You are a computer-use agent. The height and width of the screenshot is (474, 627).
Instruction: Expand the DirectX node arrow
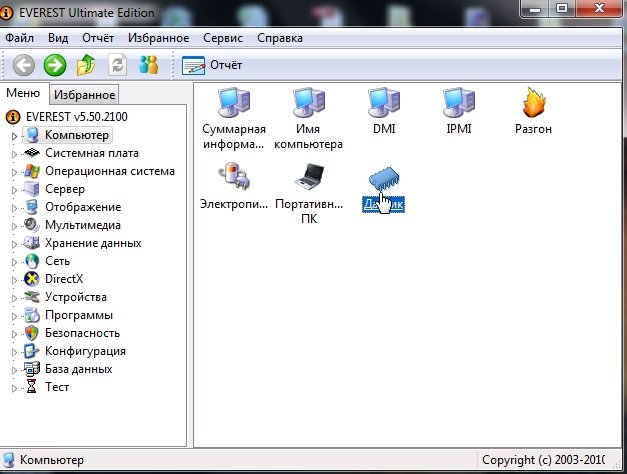pos(14,280)
